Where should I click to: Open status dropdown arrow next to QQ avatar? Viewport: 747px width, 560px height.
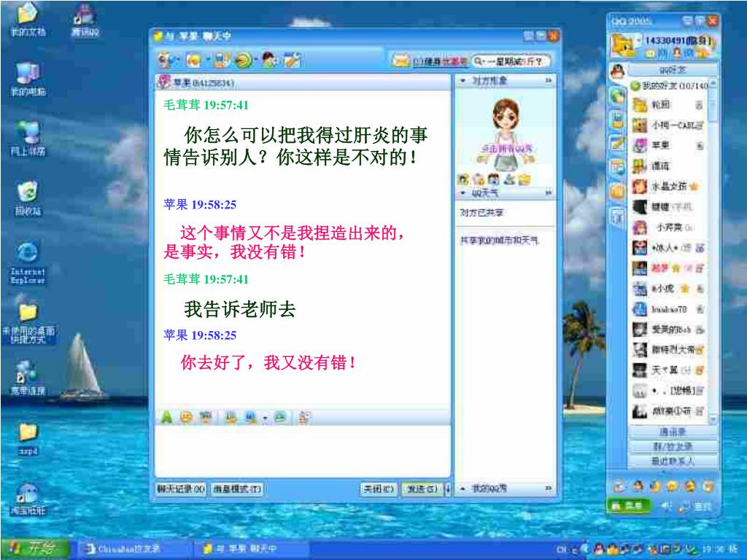[x=638, y=41]
